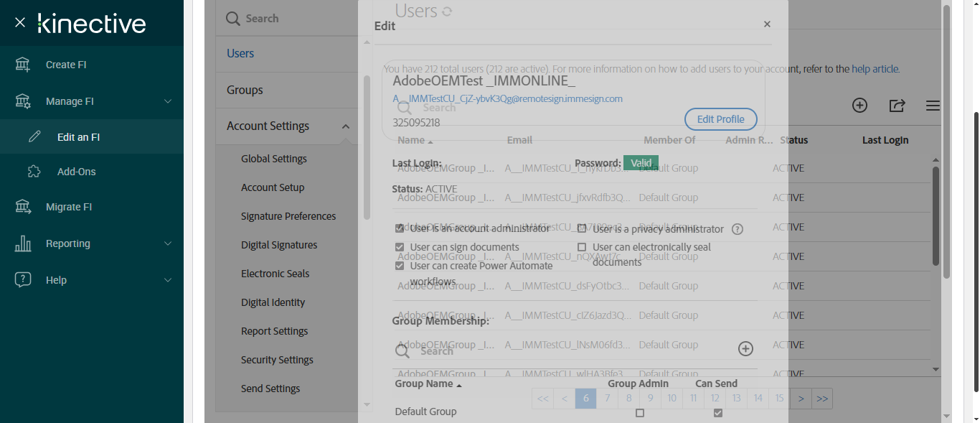Click the Edit Profile button
The width and height of the screenshot is (980, 423).
coord(720,119)
